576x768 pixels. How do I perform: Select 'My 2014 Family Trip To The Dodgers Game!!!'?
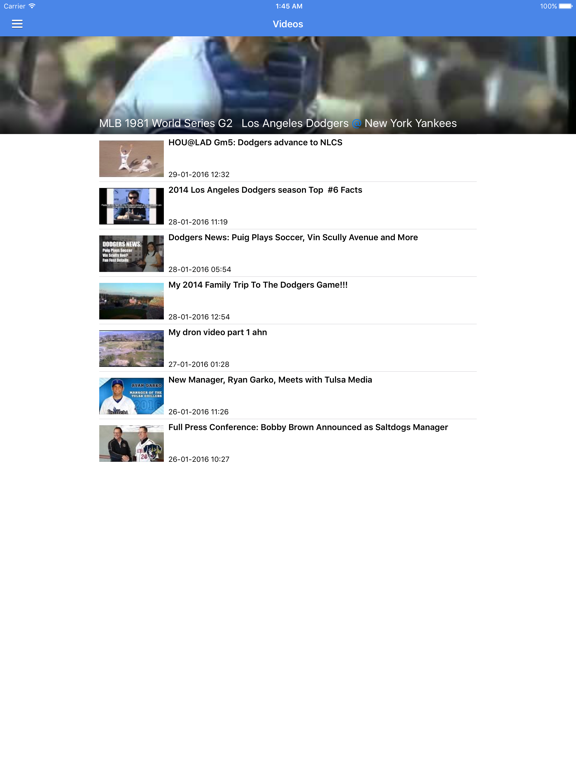coord(258,285)
